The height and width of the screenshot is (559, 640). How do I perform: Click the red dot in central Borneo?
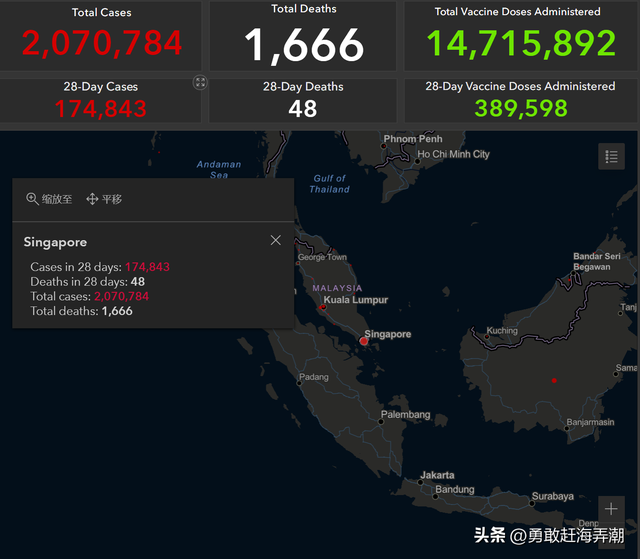[x=554, y=380]
